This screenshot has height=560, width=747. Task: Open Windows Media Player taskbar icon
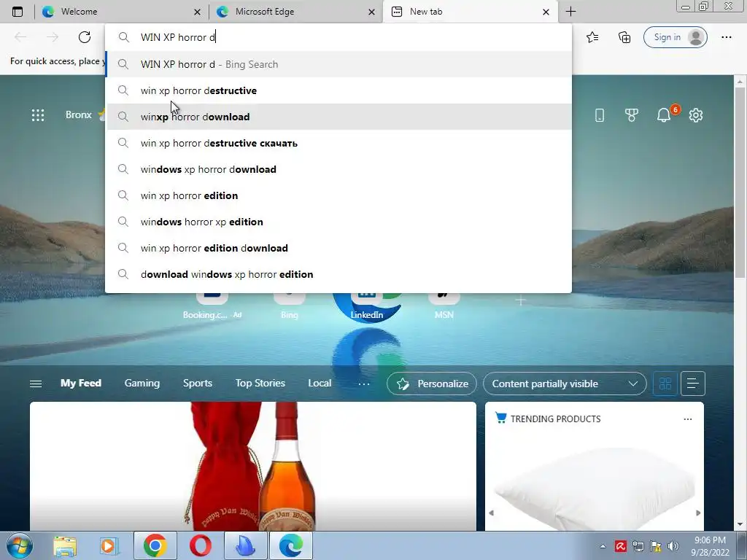pos(108,545)
